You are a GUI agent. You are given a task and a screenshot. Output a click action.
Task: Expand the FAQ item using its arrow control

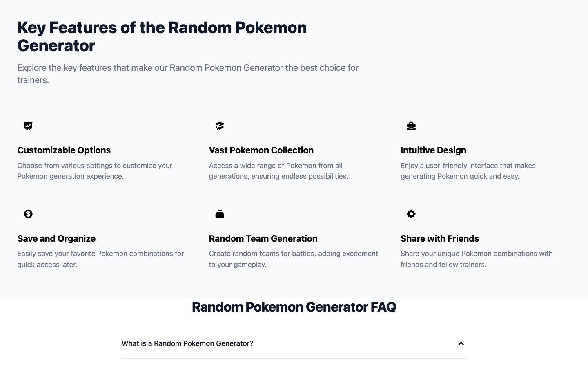pyautogui.click(x=461, y=343)
